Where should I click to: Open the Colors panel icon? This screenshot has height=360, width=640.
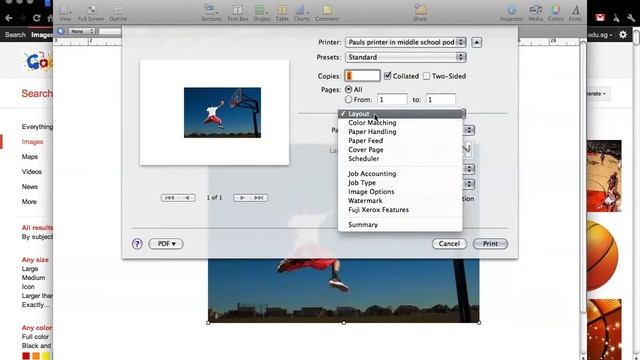point(555,12)
